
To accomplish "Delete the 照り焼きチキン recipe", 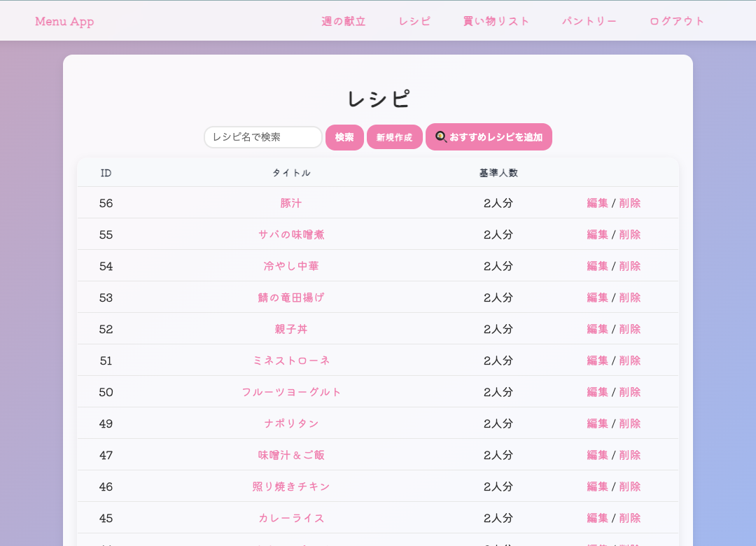I will click(x=630, y=486).
